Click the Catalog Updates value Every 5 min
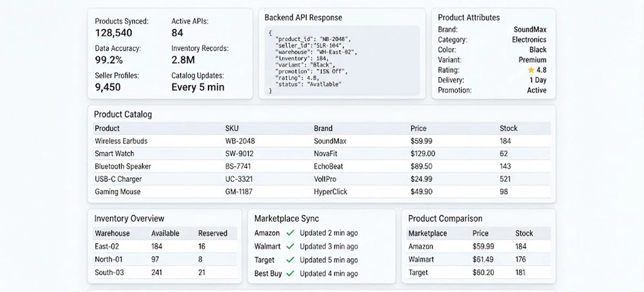Image resolution: width=644 pixels, height=292 pixels. coord(198,87)
